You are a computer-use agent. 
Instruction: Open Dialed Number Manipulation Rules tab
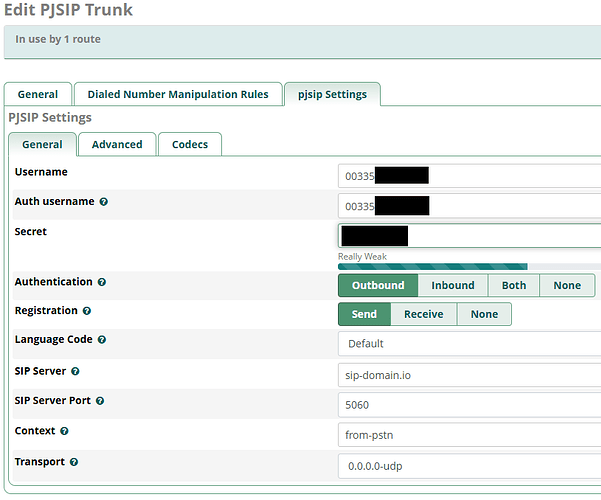pyautogui.click(x=178, y=94)
